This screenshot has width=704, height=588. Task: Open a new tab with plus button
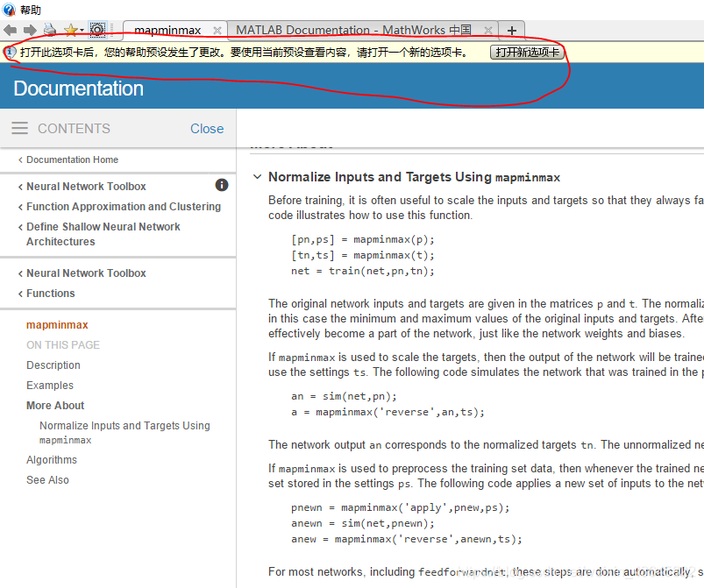click(512, 31)
